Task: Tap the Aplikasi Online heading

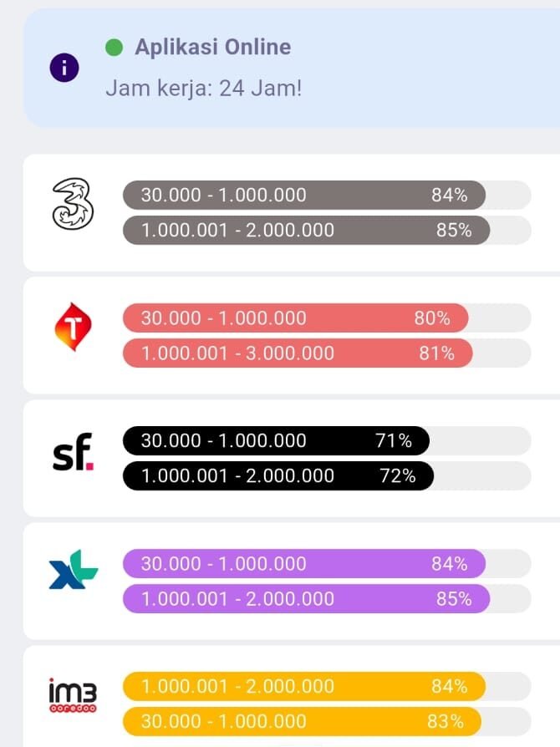Action: tap(212, 47)
